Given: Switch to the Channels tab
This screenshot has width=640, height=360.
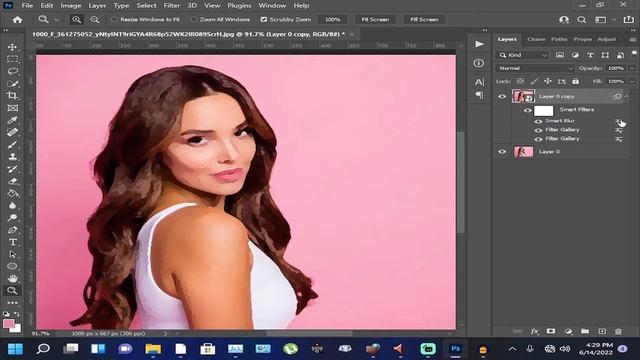Looking at the screenshot, I should click(x=536, y=39).
